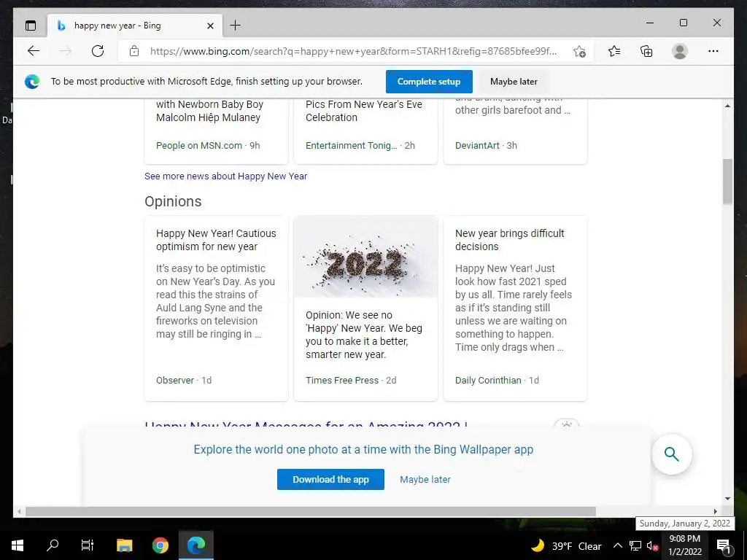
Task: Go back to the previous page
Action: [x=34, y=51]
